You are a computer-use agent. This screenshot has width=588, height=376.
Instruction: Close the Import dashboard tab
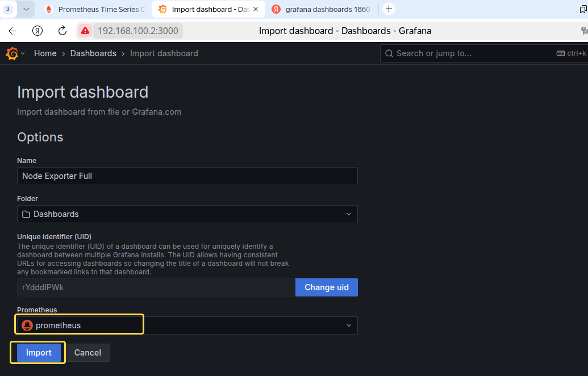tap(256, 9)
